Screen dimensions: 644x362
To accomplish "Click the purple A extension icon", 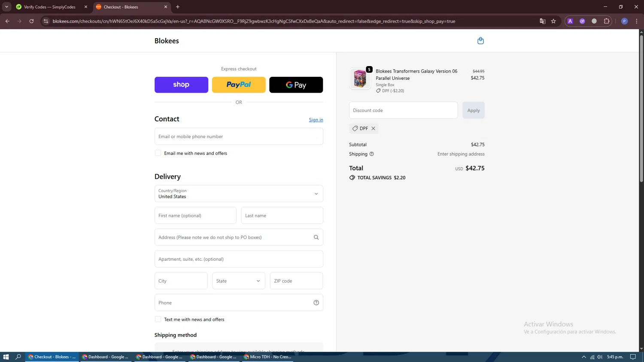I will [570, 21].
